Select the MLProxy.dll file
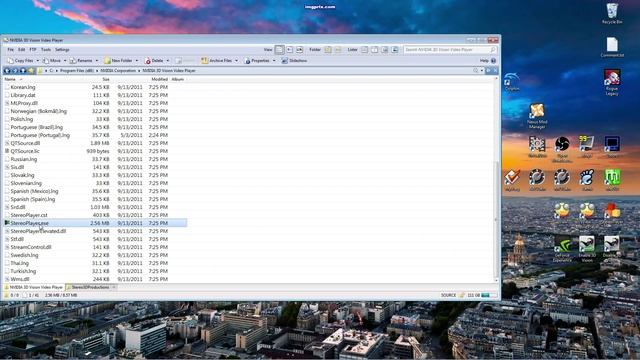The height and width of the screenshot is (360, 640). coord(24,103)
